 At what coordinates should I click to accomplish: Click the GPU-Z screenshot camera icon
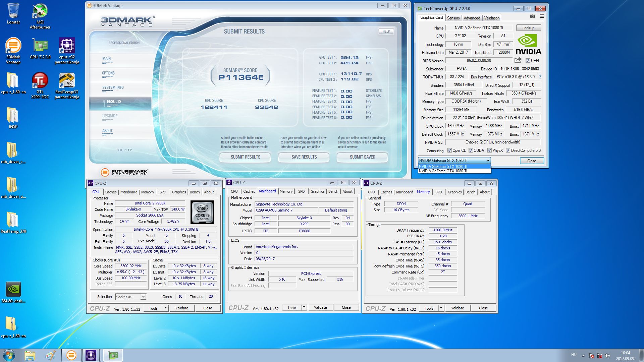point(533,16)
